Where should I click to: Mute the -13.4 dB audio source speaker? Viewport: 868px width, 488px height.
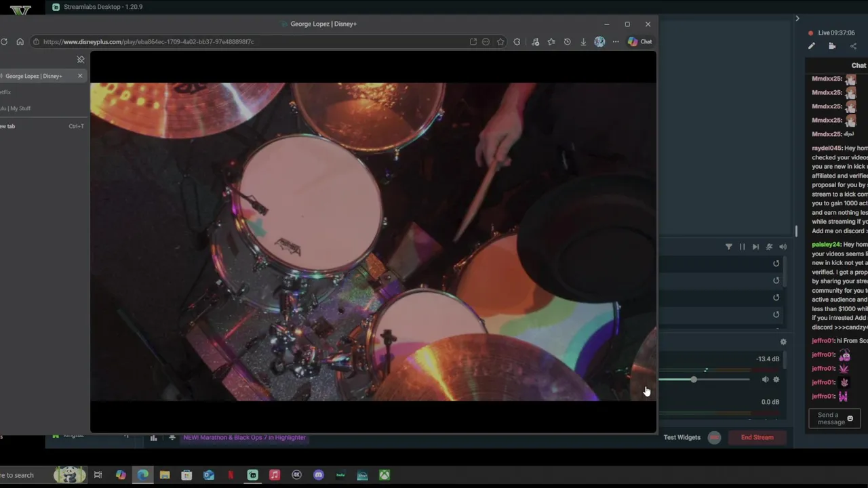(765, 380)
